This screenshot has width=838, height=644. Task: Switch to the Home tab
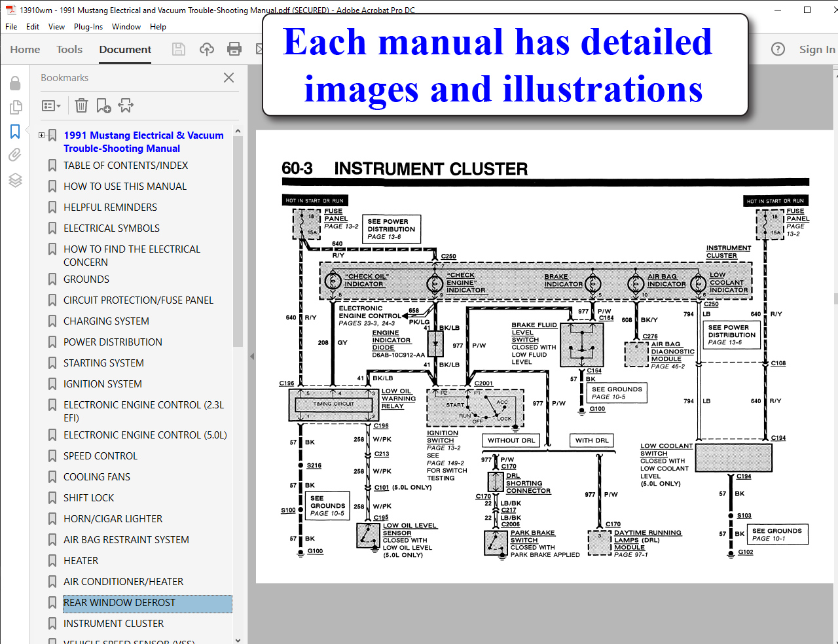(x=25, y=49)
